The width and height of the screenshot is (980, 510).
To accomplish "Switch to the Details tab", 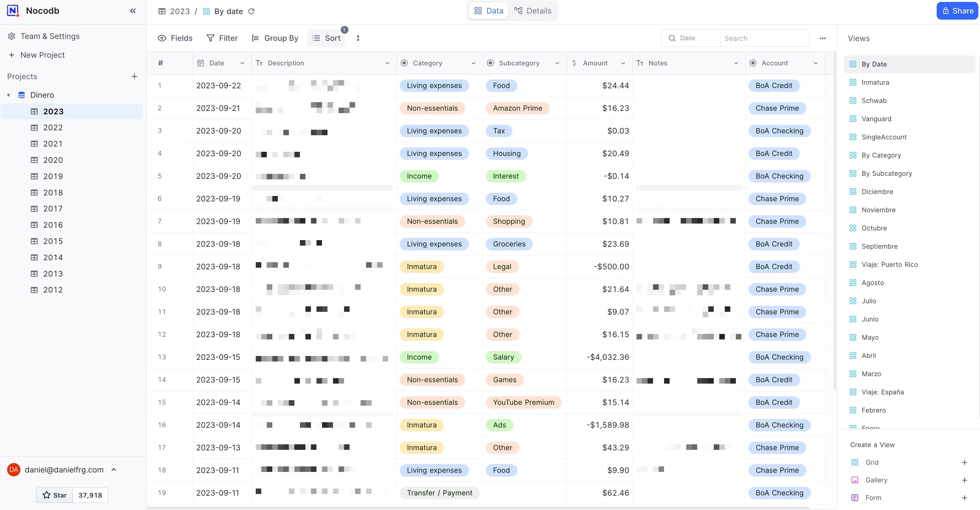I will pos(532,11).
